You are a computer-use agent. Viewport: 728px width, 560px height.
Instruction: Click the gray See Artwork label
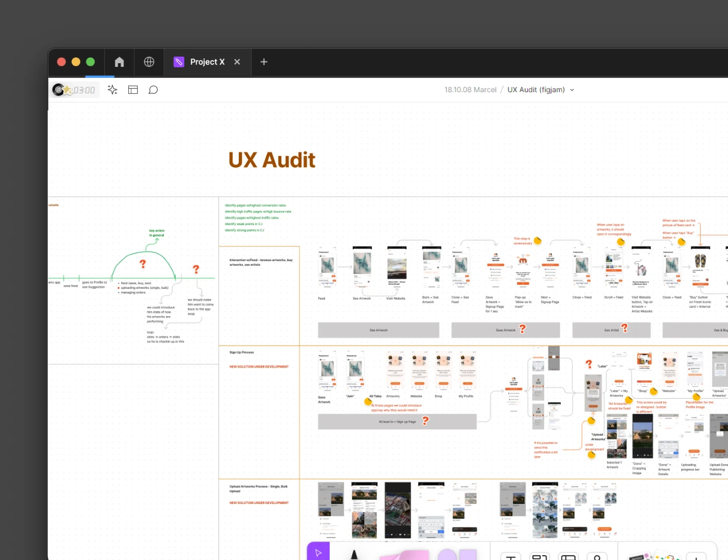tap(379, 330)
